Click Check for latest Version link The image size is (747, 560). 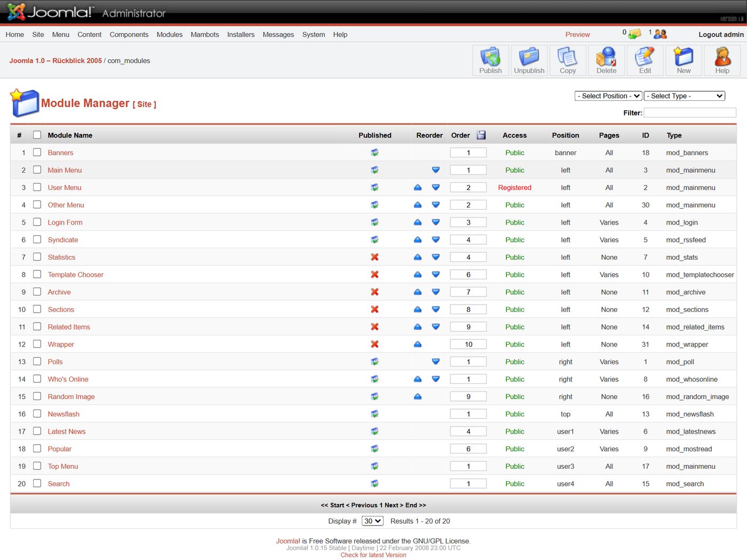coord(373,555)
